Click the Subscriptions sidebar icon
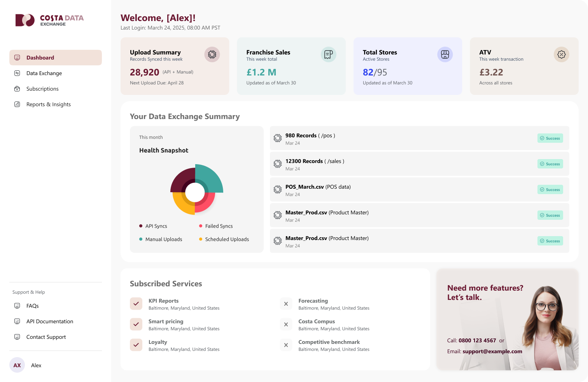588x382 pixels. point(17,89)
